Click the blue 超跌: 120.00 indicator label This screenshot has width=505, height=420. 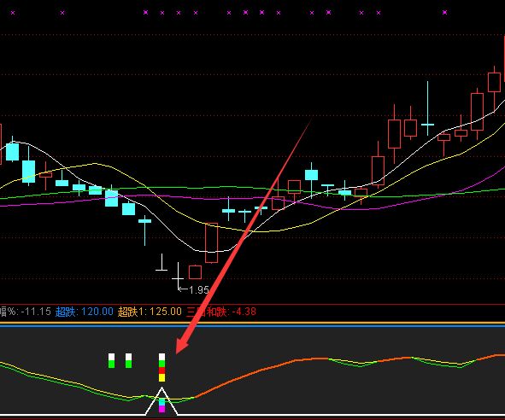click(85, 312)
